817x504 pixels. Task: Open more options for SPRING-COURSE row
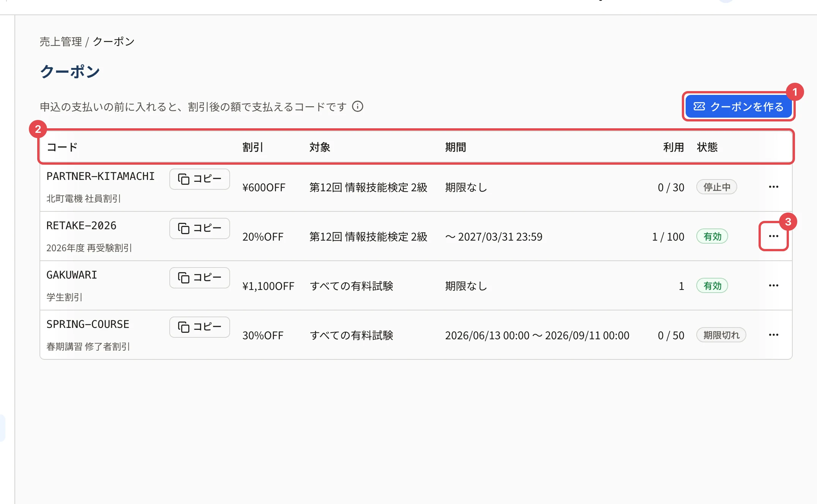tap(773, 335)
